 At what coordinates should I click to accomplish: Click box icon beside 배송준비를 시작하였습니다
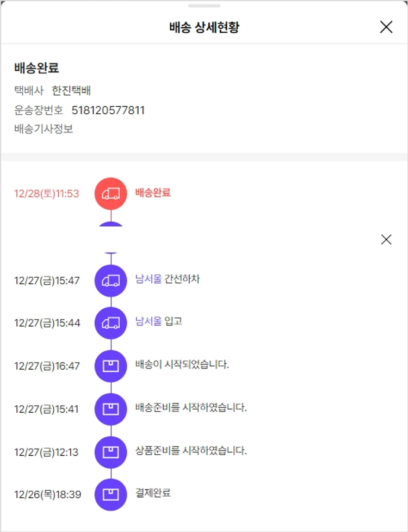coord(111,408)
